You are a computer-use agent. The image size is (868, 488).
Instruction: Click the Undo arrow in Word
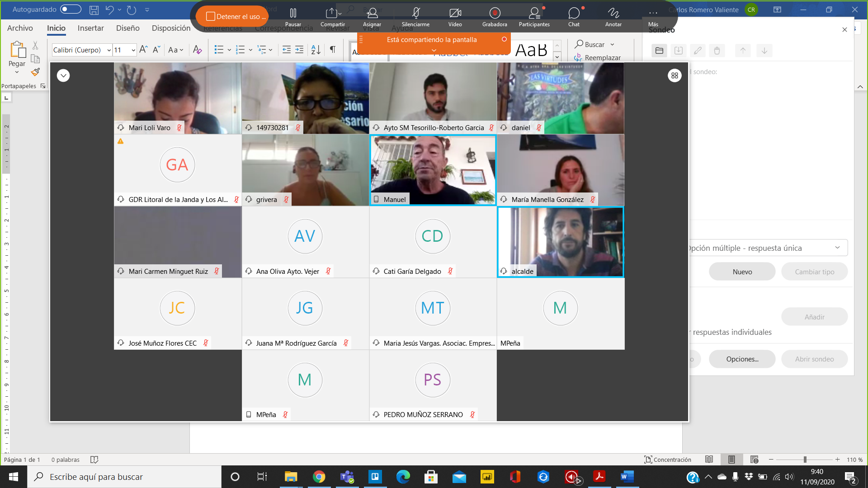pyautogui.click(x=109, y=9)
